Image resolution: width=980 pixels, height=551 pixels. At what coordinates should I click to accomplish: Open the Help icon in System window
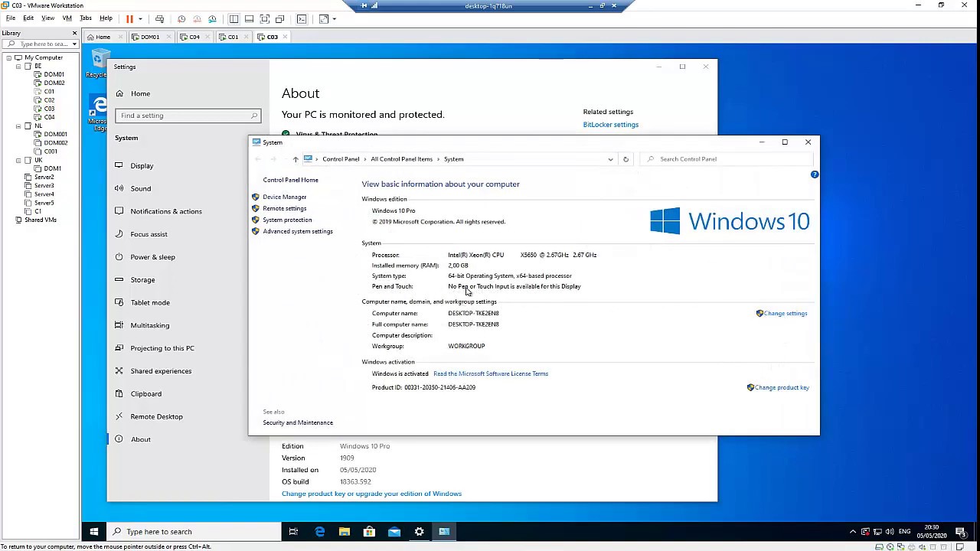click(x=815, y=174)
